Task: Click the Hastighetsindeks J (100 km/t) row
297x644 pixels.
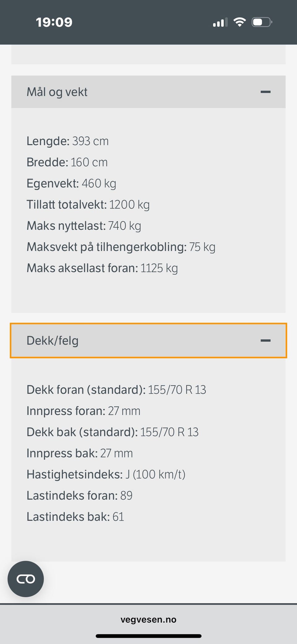Action: tap(106, 474)
